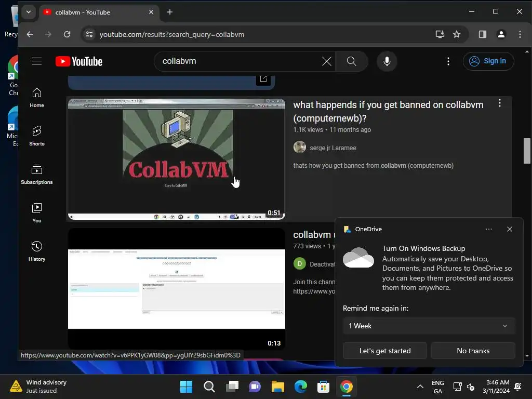Viewport: 532px width, 399px height.
Task: Click the Chrome forward navigation arrow
Action: (48, 34)
